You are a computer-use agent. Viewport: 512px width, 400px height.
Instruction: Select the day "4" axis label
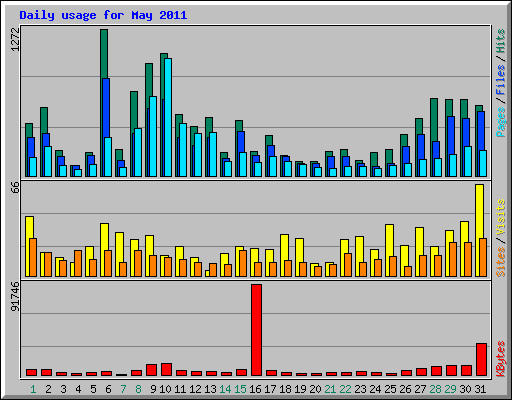[78, 389]
